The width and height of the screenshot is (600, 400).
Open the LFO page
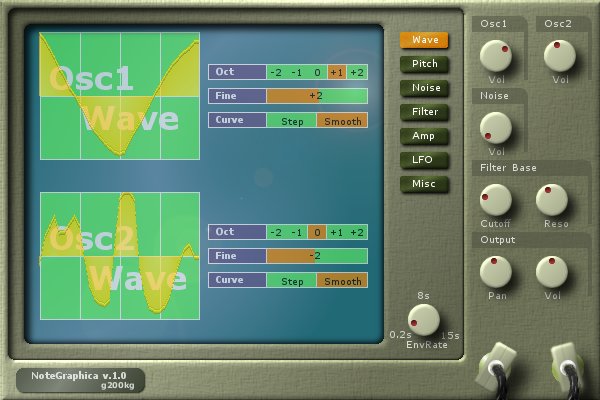(424, 160)
